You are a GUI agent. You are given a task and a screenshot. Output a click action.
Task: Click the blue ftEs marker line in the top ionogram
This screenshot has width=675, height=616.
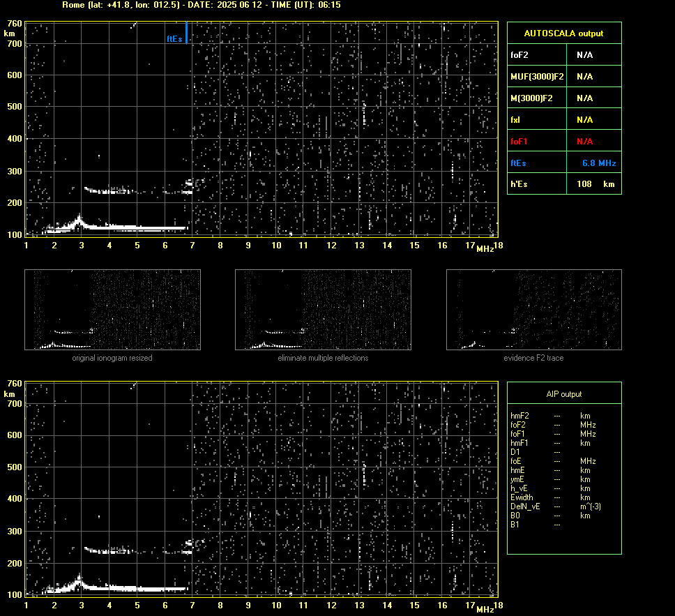(x=186, y=32)
